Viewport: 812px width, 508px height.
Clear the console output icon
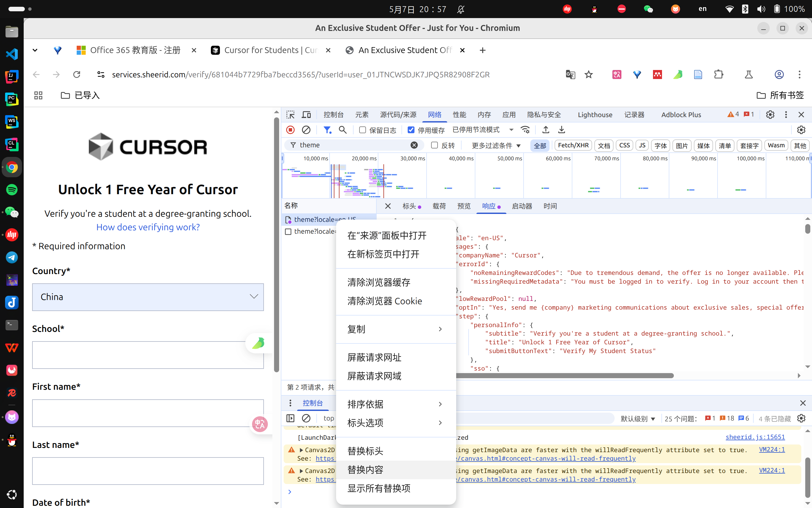[x=306, y=418]
